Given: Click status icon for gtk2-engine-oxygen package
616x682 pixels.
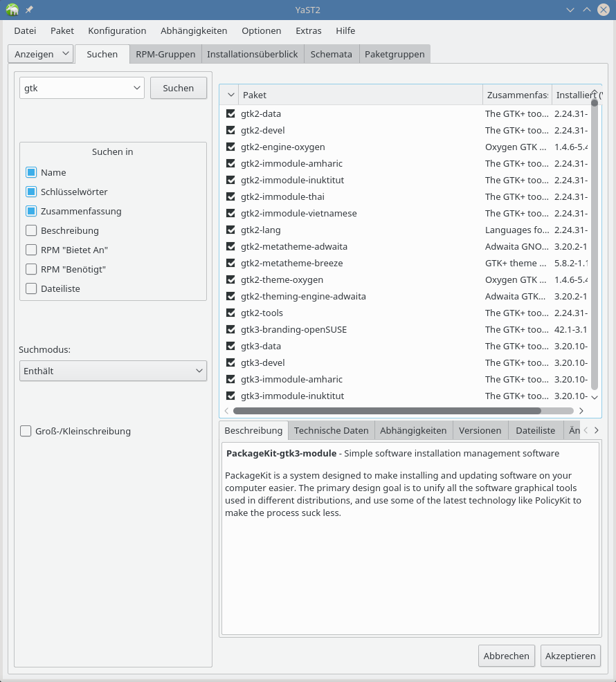Looking at the screenshot, I should coord(230,147).
